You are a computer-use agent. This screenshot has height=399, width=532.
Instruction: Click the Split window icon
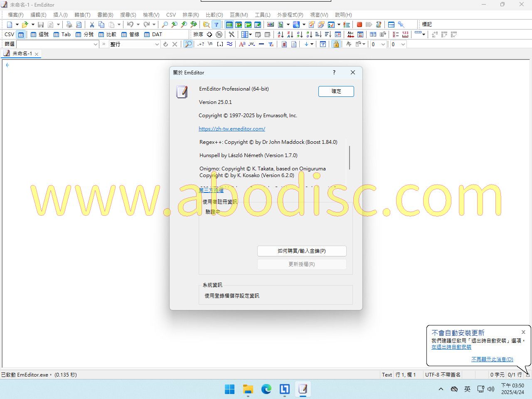[x=391, y=25]
